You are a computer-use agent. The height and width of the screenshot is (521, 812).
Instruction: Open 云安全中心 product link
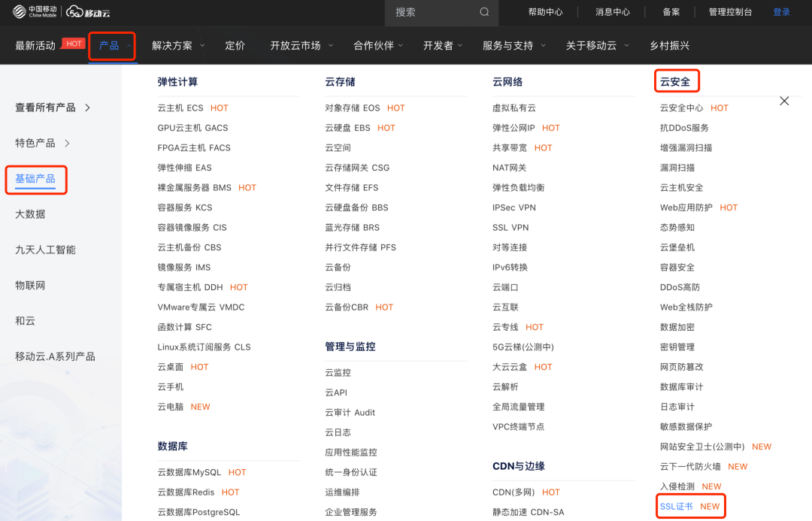pos(681,108)
